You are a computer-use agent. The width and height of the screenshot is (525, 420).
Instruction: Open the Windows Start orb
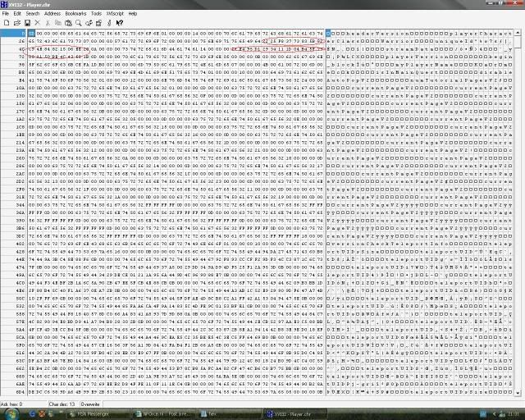[12, 414]
